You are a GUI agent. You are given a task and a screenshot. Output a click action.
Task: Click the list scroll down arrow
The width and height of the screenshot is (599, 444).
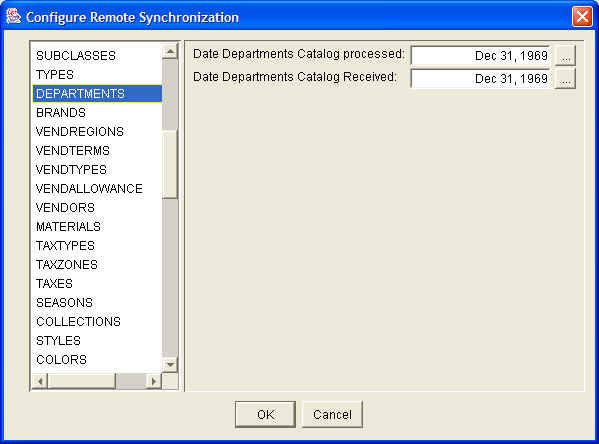170,365
